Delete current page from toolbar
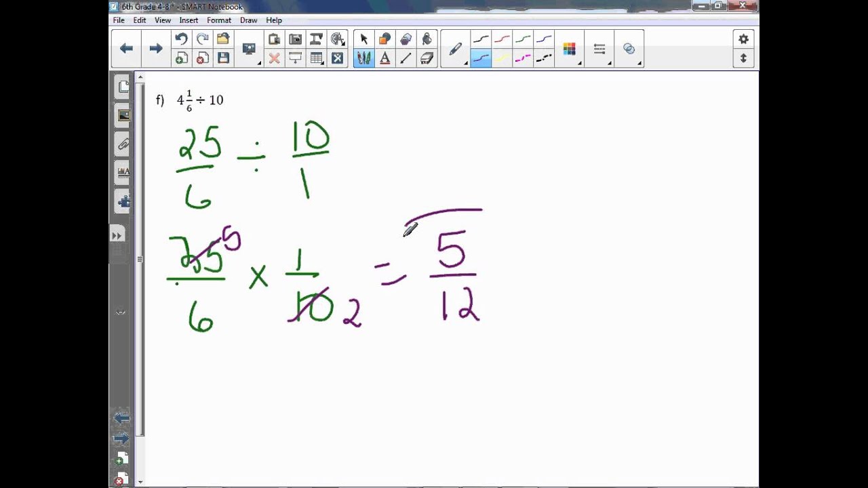 (x=202, y=58)
